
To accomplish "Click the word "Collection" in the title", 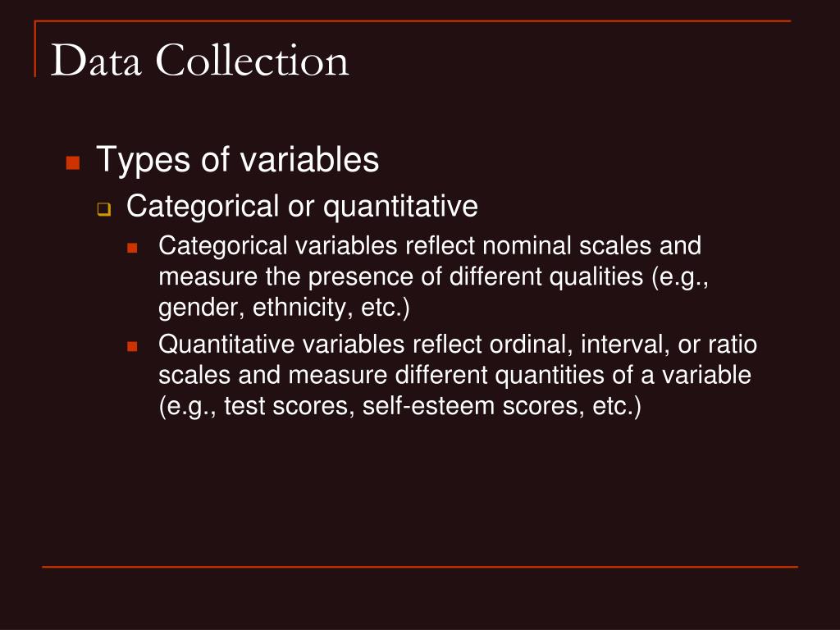I will [253, 60].
